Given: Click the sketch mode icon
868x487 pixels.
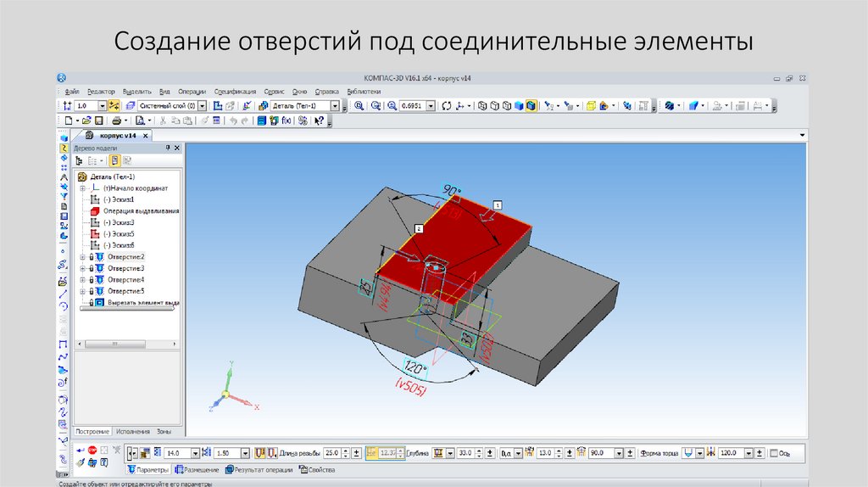Looking at the screenshot, I should [x=218, y=105].
